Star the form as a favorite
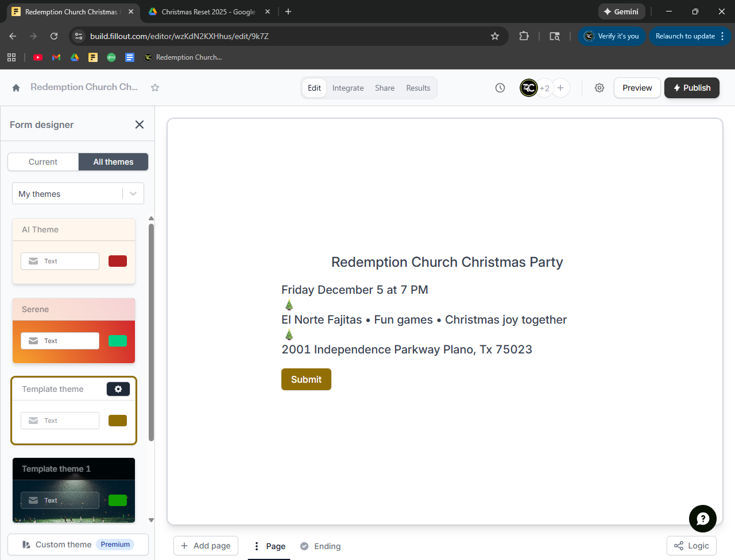The width and height of the screenshot is (735, 560). pyautogui.click(x=155, y=88)
